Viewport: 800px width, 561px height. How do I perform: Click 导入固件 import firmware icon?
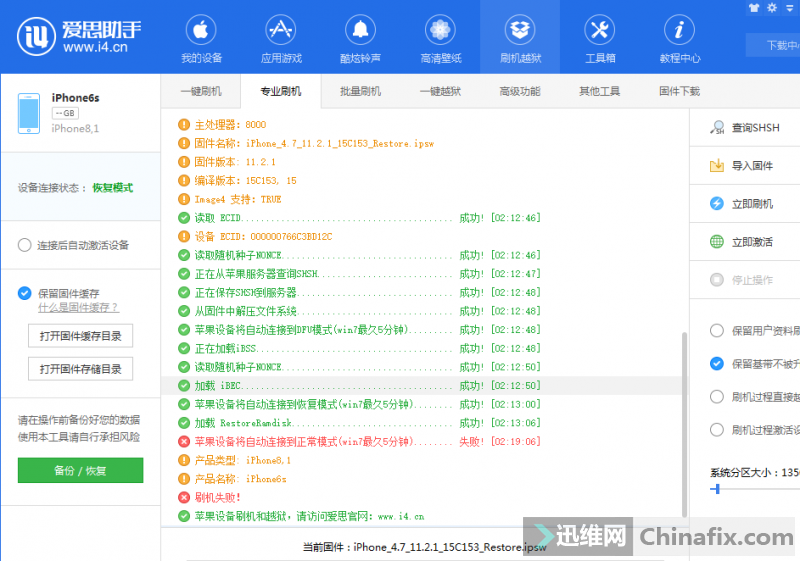point(717,165)
